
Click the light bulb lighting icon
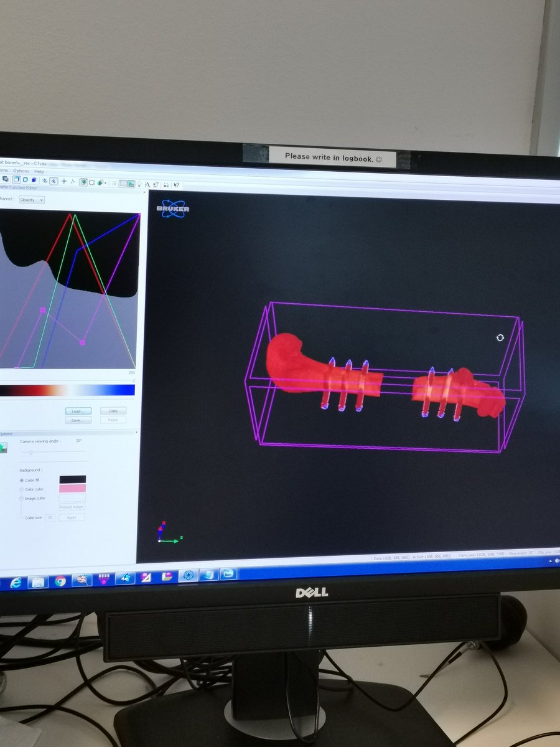[x=139, y=184]
